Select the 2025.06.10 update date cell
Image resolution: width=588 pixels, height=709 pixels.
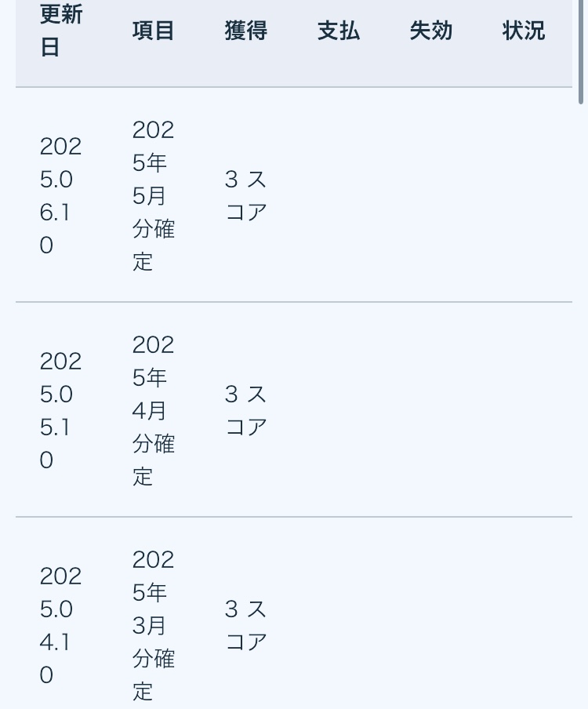(x=61, y=195)
